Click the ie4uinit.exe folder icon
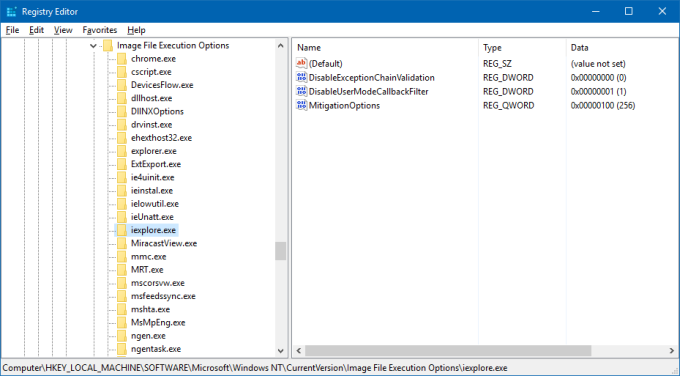 122,177
